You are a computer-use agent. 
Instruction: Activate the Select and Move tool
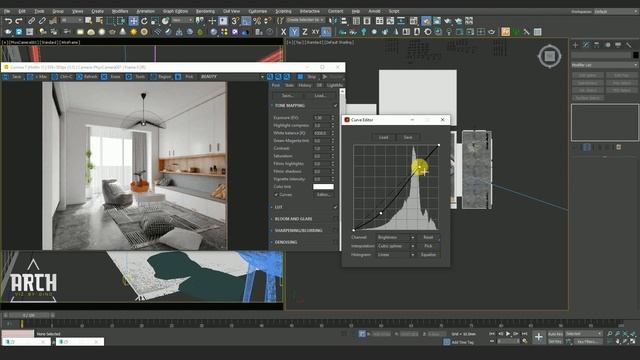133,20
